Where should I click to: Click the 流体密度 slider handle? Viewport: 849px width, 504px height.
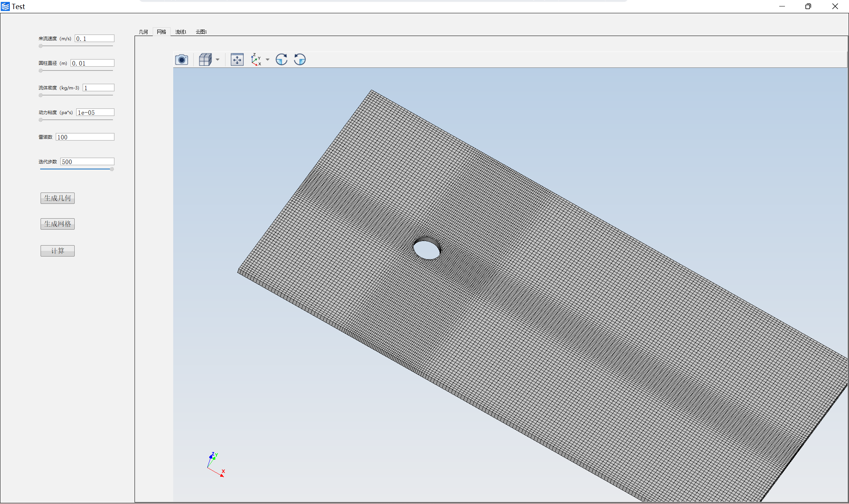41,95
